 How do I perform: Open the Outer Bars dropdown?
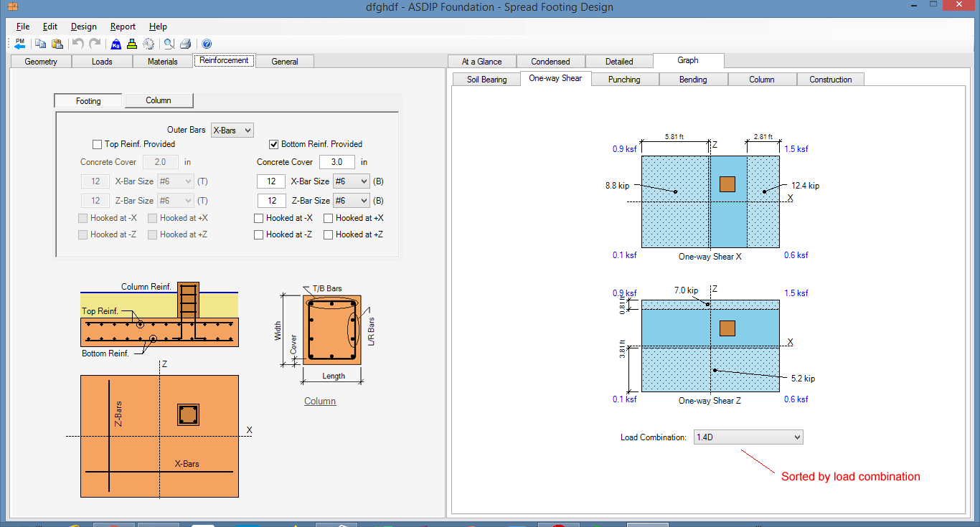point(232,130)
